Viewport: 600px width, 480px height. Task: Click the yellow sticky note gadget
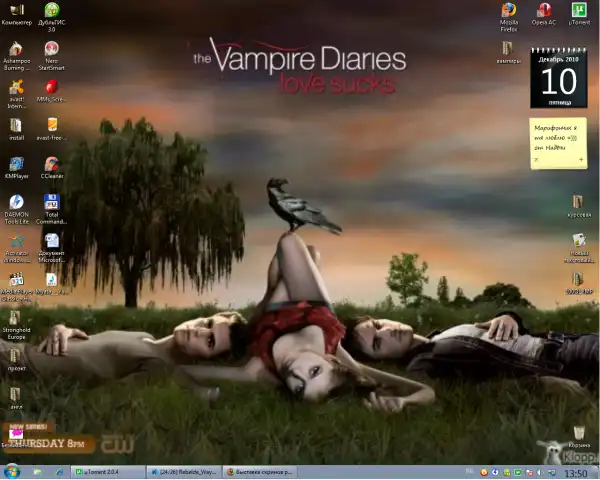pos(557,141)
